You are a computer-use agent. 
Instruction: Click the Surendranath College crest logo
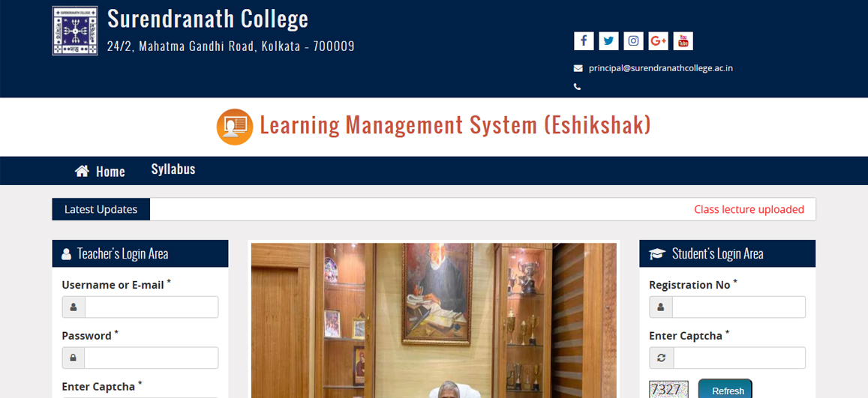click(x=75, y=31)
